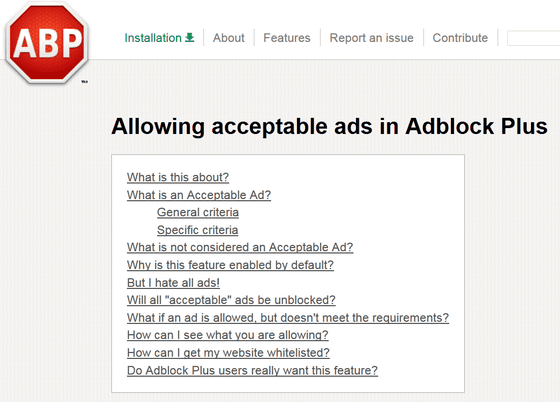Select Report an issue in navigation
This screenshot has width=560, height=402.
coord(371,38)
